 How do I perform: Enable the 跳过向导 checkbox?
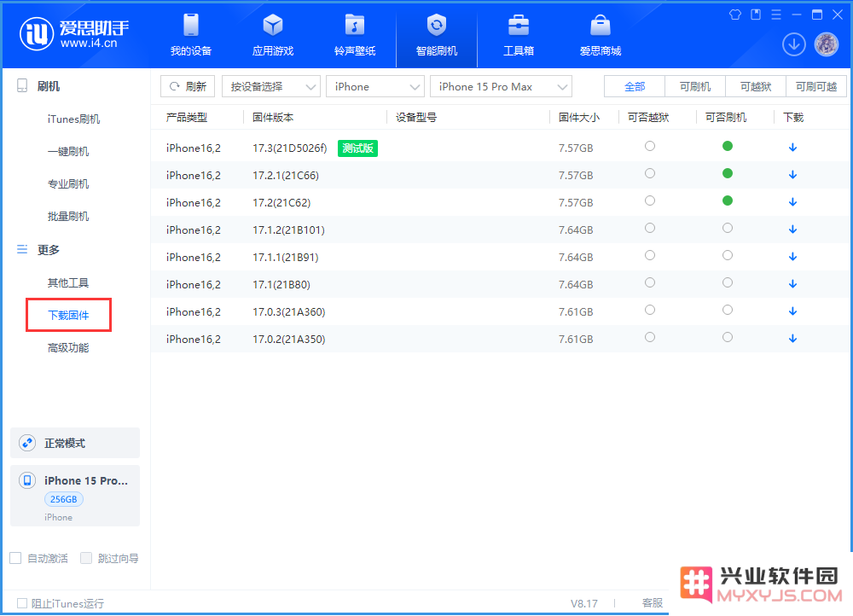(x=86, y=558)
